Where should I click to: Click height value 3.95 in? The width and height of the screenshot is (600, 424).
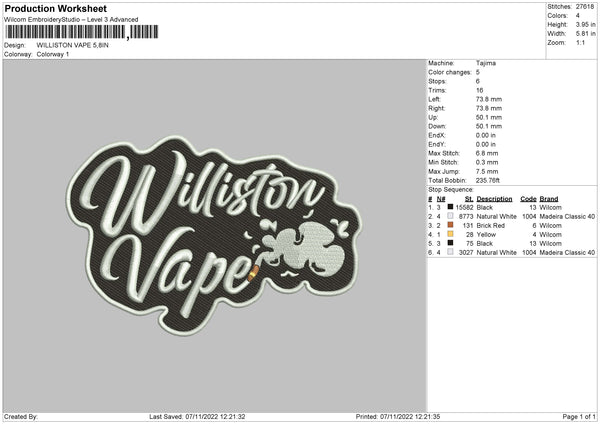click(x=585, y=24)
